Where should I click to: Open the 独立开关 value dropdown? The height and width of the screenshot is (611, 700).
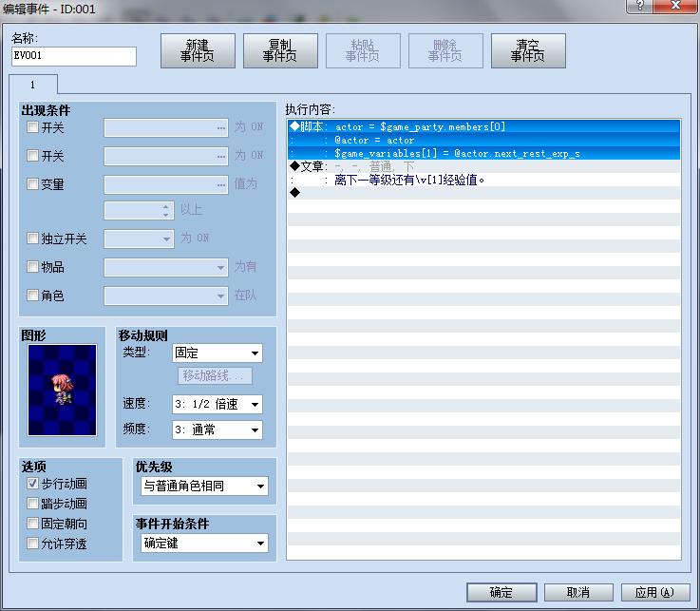(x=139, y=239)
